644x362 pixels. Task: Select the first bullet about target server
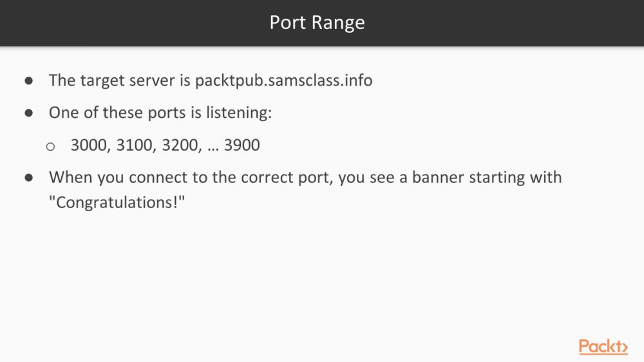(x=211, y=81)
